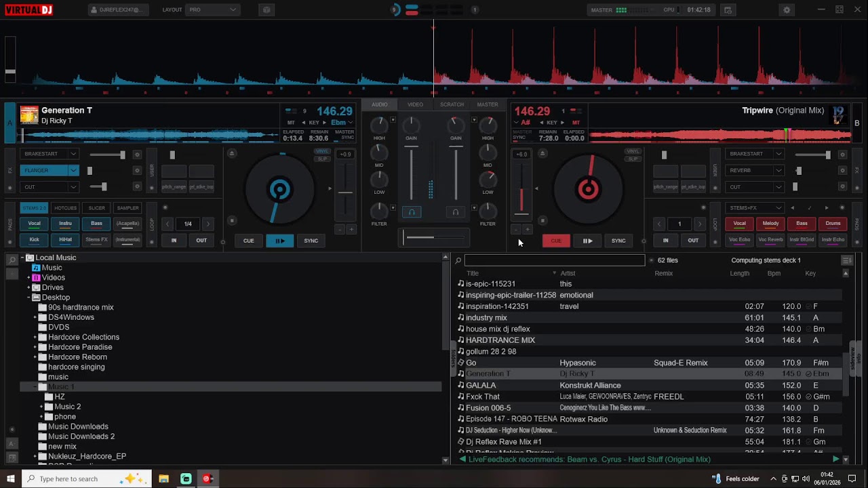Click the browser search magnifier icon
Image resolution: width=868 pixels, height=488 pixels.
tap(458, 260)
